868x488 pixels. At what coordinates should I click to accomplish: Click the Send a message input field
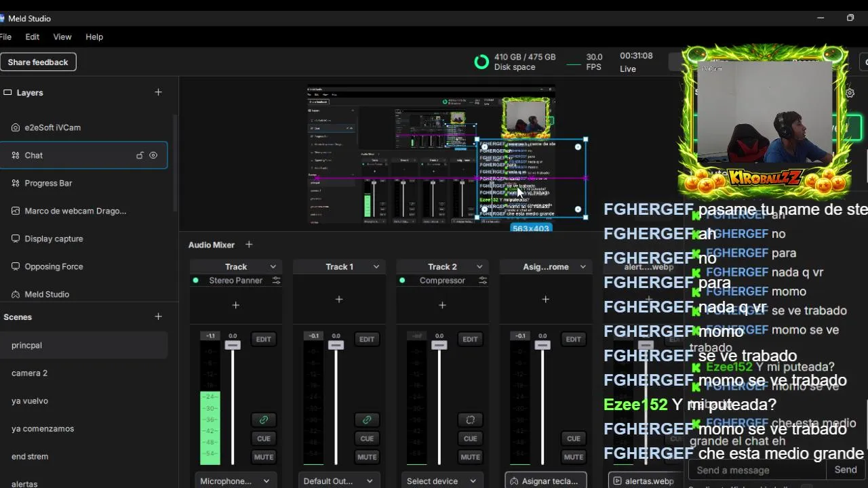[757, 470]
